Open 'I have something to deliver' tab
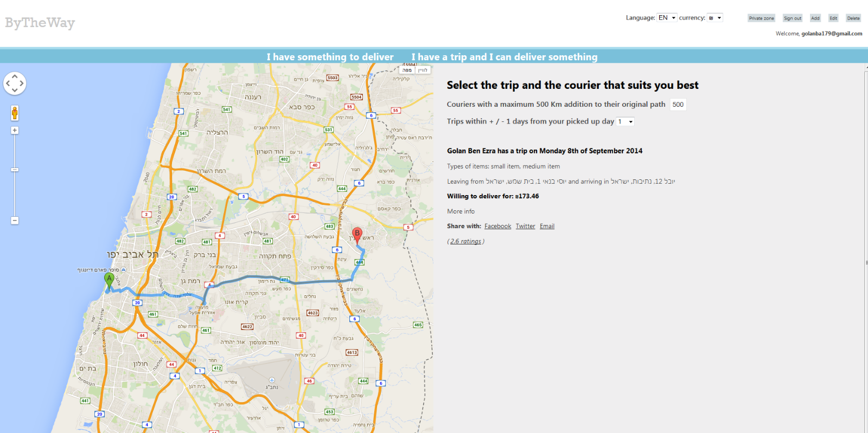The height and width of the screenshot is (433, 868). (x=330, y=57)
